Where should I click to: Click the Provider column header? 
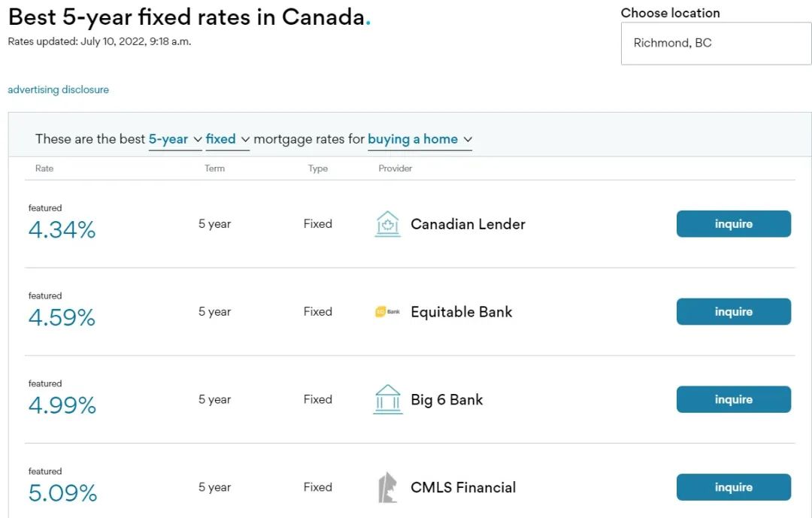tap(395, 168)
